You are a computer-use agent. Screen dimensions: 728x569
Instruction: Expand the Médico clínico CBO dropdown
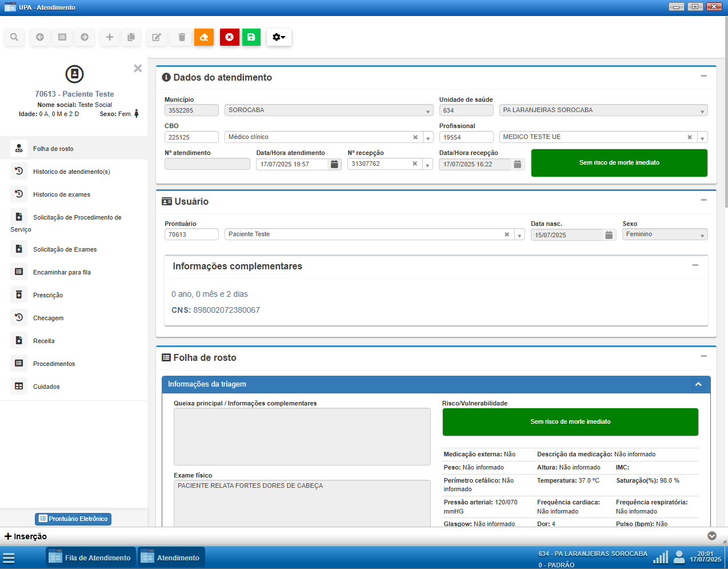tap(428, 138)
